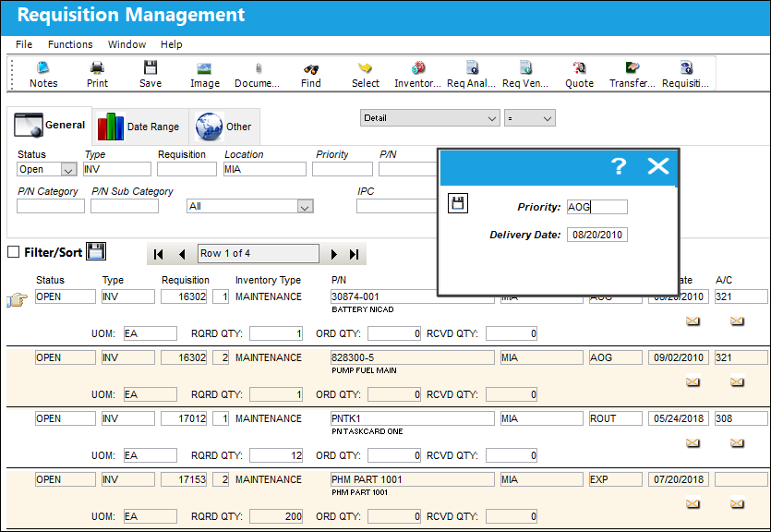This screenshot has height=532, width=771.
Task: Click the Location filter field containing MIA
Action: tap(264, 169)
